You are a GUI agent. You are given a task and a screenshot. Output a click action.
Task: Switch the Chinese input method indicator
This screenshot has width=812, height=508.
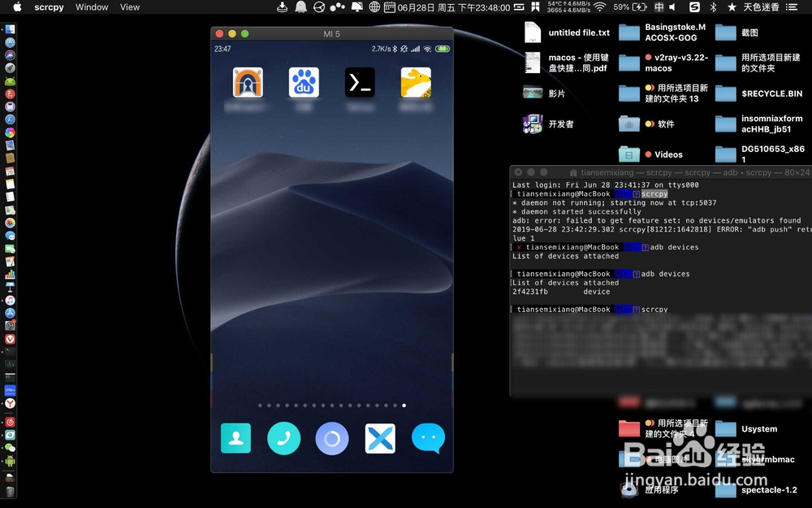coord(659,7)
